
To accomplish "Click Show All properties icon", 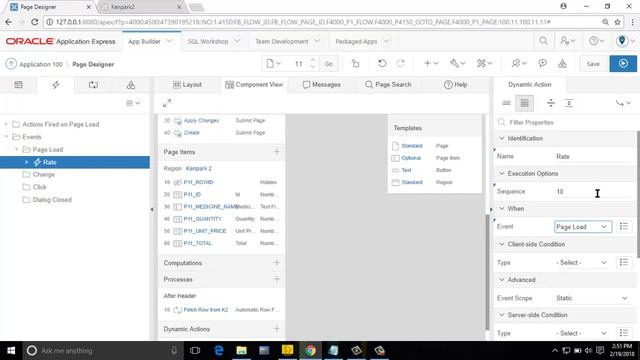I will [x=524, y=103].
